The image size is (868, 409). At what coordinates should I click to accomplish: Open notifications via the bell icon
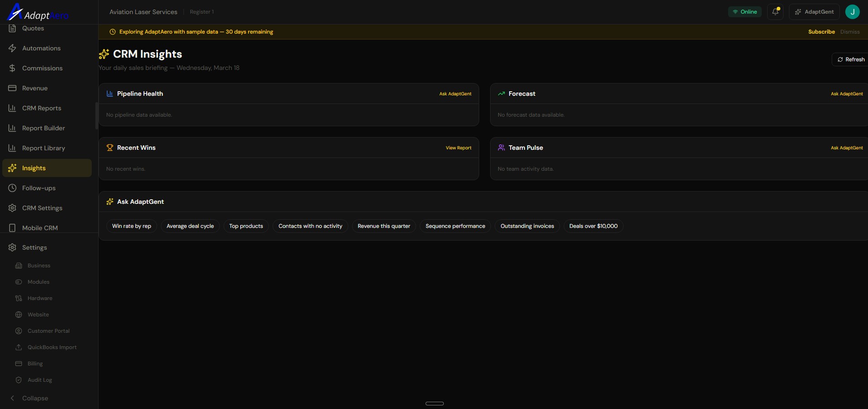tap(774, 12)
